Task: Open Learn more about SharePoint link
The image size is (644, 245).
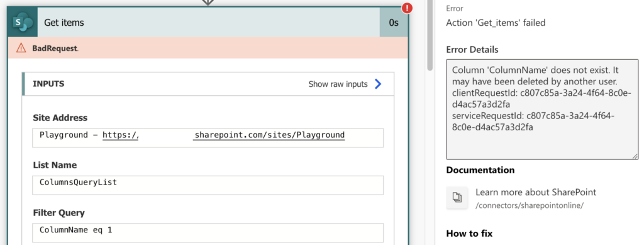Action: point(536,192)
